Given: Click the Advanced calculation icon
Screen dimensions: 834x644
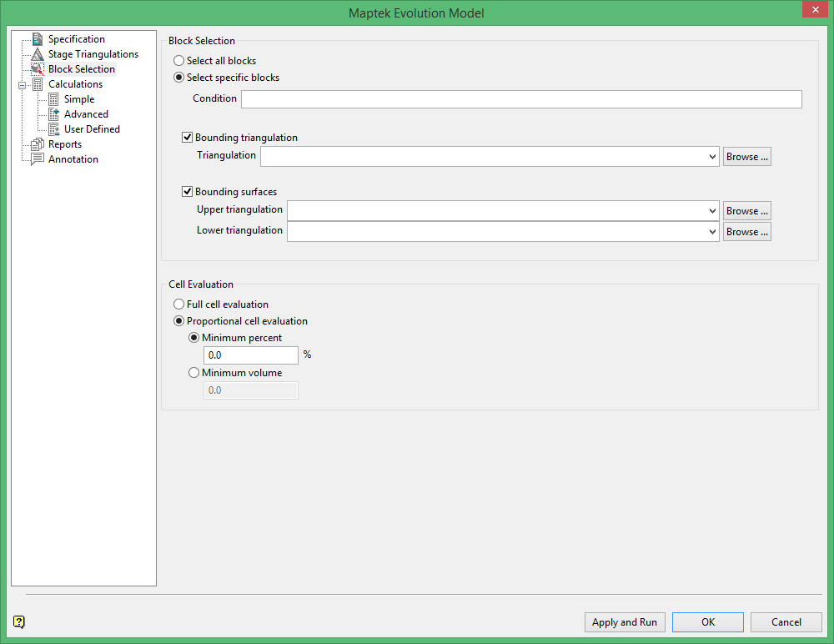Looking at the screenshot, I should (53, 114).
